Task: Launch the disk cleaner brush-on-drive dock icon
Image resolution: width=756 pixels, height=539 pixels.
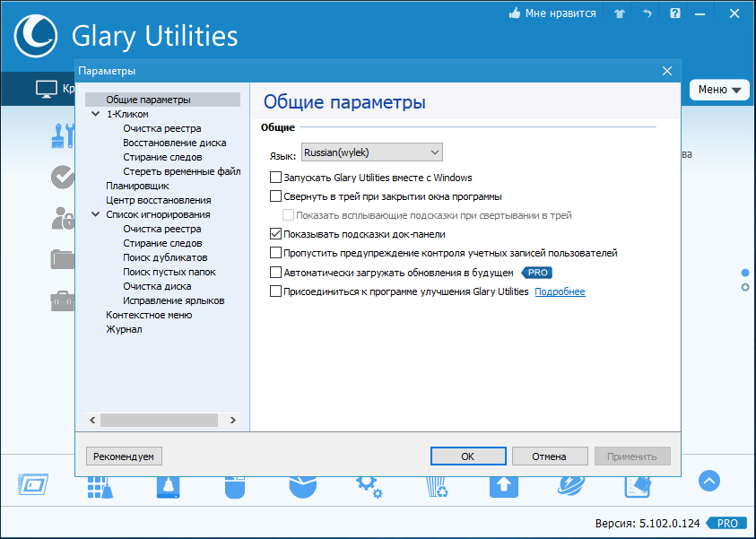Action: pos(169,487)
